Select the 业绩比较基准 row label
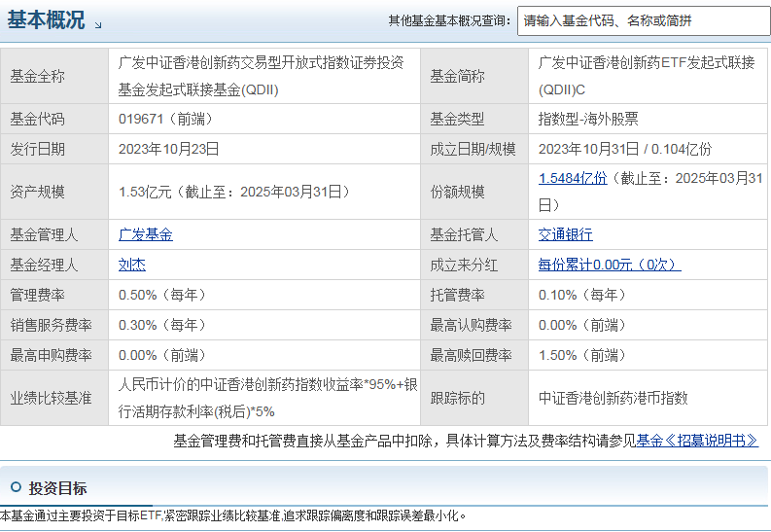Viewport: 771px width, 532px height. point(51,398)
